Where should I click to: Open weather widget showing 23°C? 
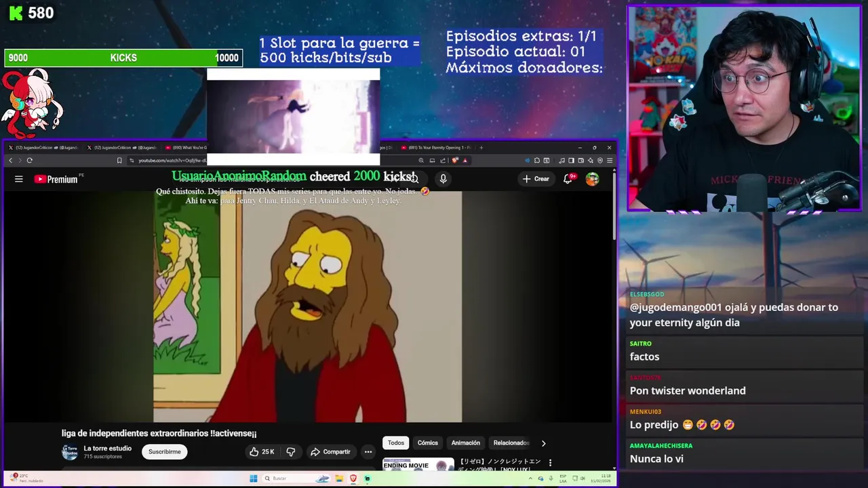[x=26, y=479]
